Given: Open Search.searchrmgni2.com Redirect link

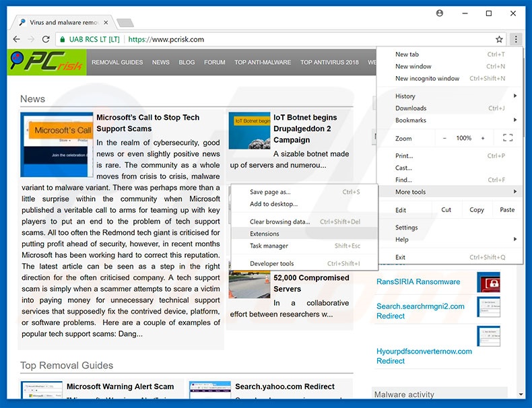Looking at the screenshot, I should click(420, 311).
